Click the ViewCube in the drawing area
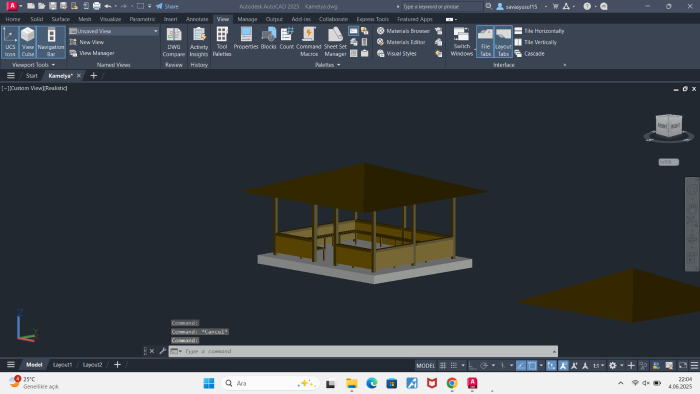The image size is (700, 394). tap(668, 126)
